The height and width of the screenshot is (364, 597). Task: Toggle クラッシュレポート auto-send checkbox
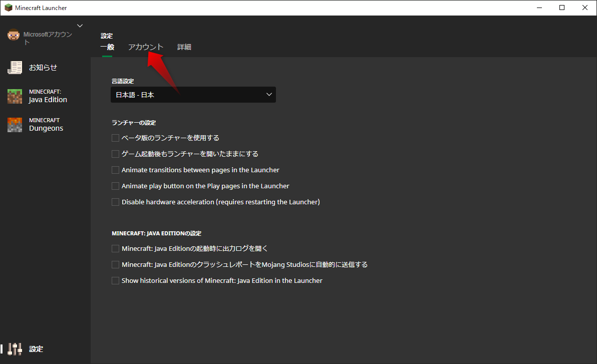click(115, 264)
